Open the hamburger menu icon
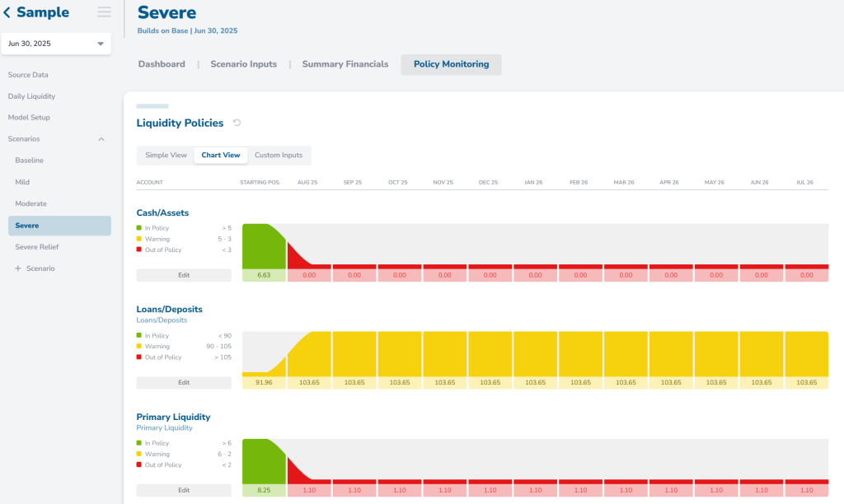The image size is (844, 504). (x=105, y=12)
